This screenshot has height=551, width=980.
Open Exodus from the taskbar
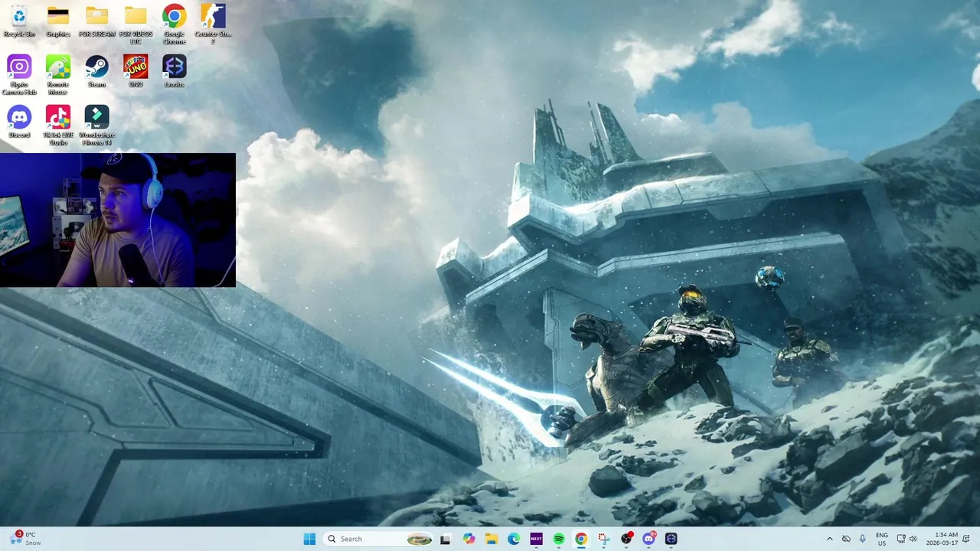tap(671, 539)
